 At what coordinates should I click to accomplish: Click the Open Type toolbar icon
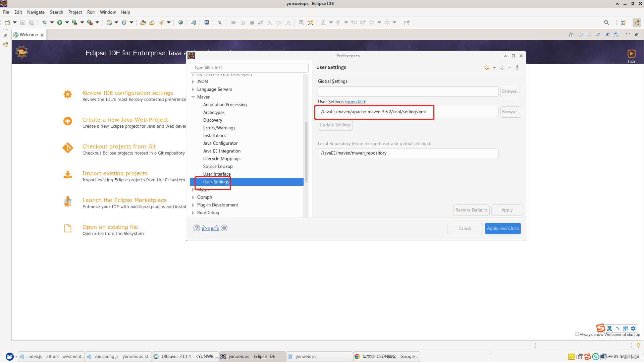[143, 22]
